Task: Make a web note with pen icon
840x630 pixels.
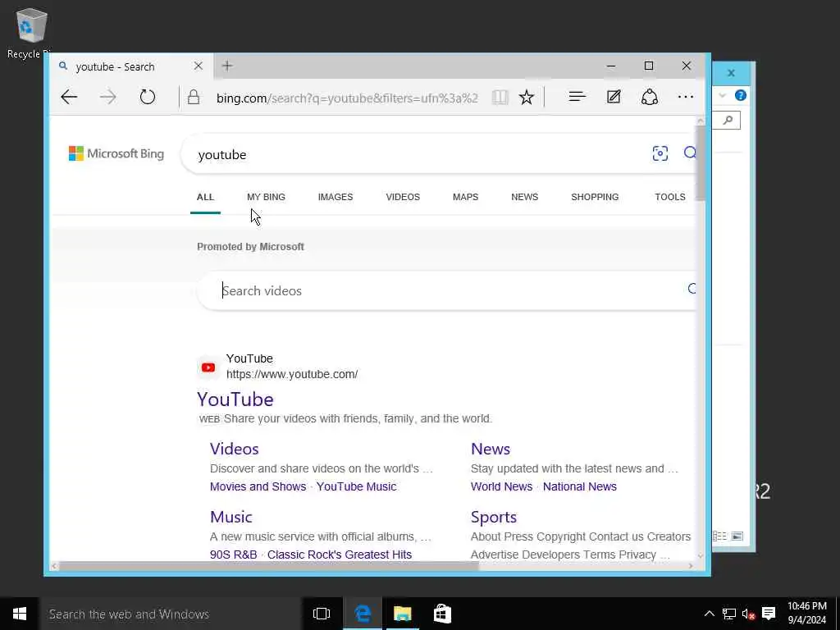Action: (x=614, y=97)
